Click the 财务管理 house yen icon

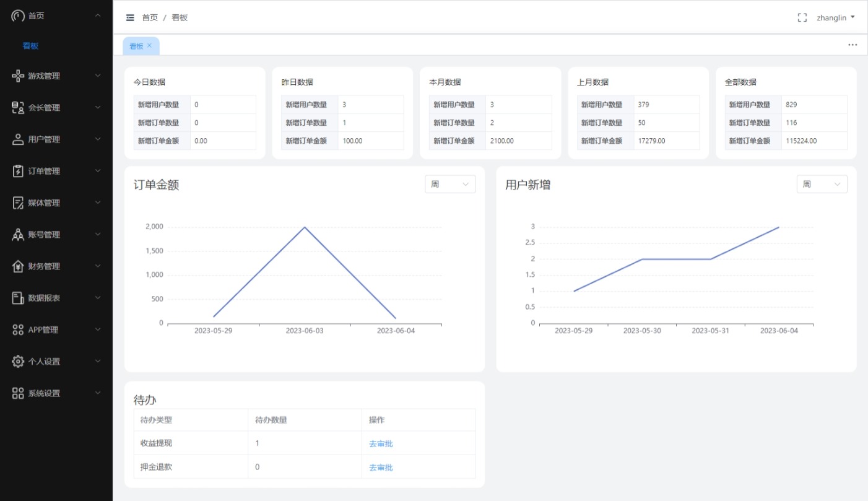18,266
